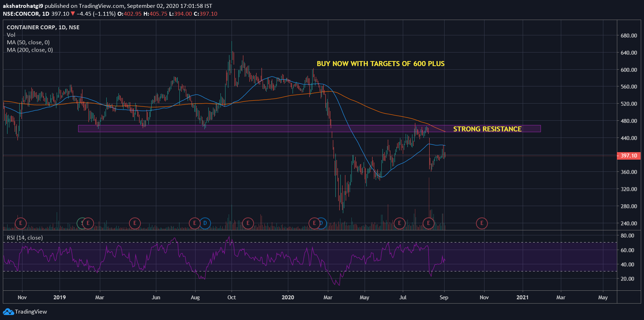This screenshot has width=644, height=320.
Task: Click the 520.00 price axis label
Action: pyautogui.click(x=629, y=104)
